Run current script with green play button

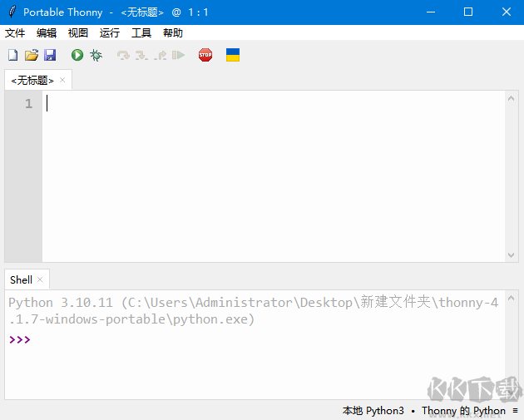click(x=77, y=55)
